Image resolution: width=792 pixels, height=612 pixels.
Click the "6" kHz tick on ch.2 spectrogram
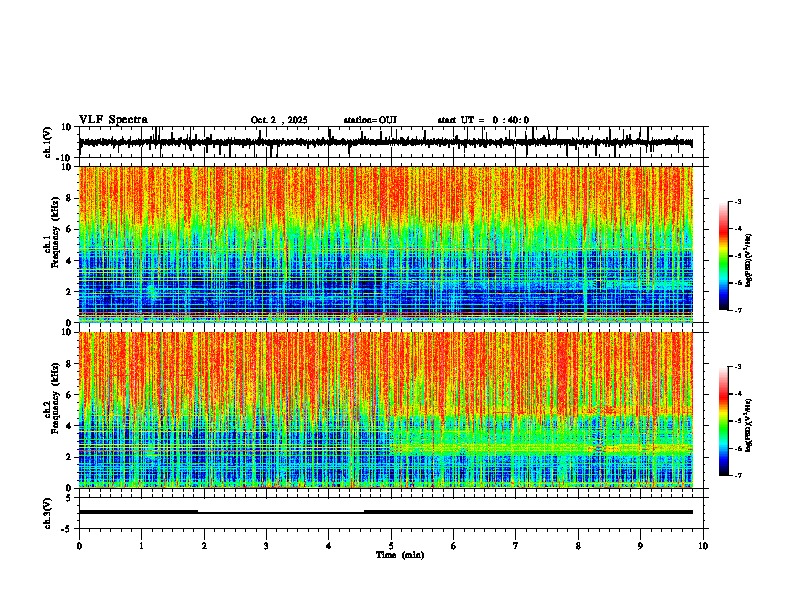pyautogui.click(x=69, y=395)
